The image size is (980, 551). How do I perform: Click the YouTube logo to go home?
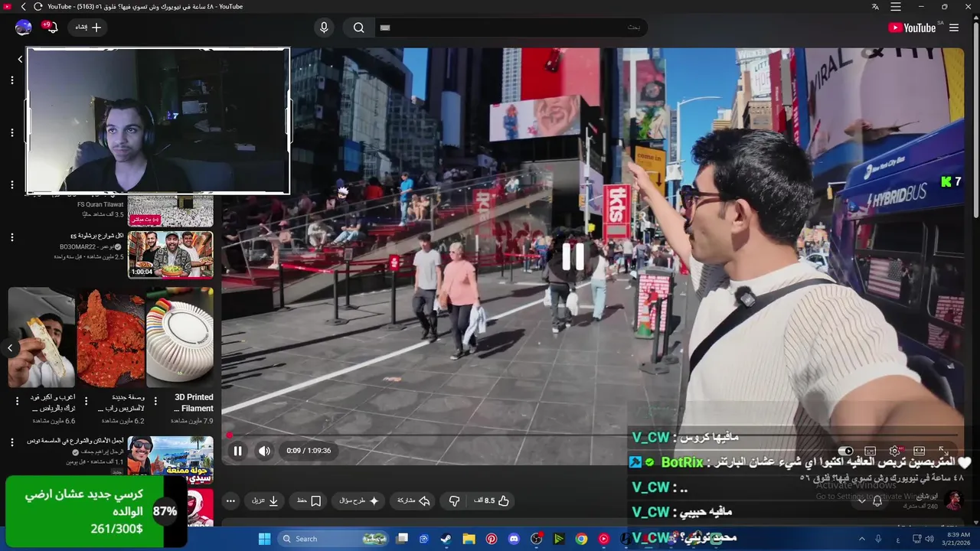click(x=912, y=28)
